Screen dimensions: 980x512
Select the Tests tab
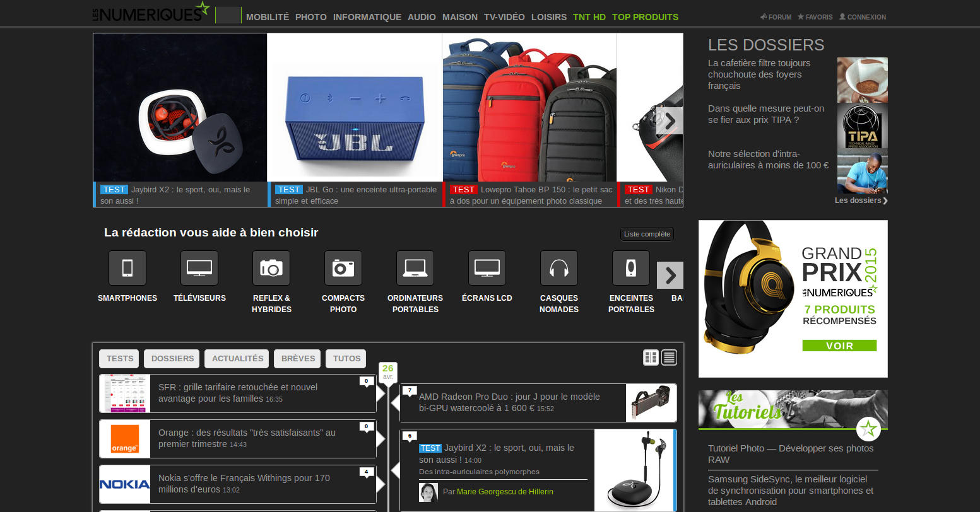[x=120, y=359]
